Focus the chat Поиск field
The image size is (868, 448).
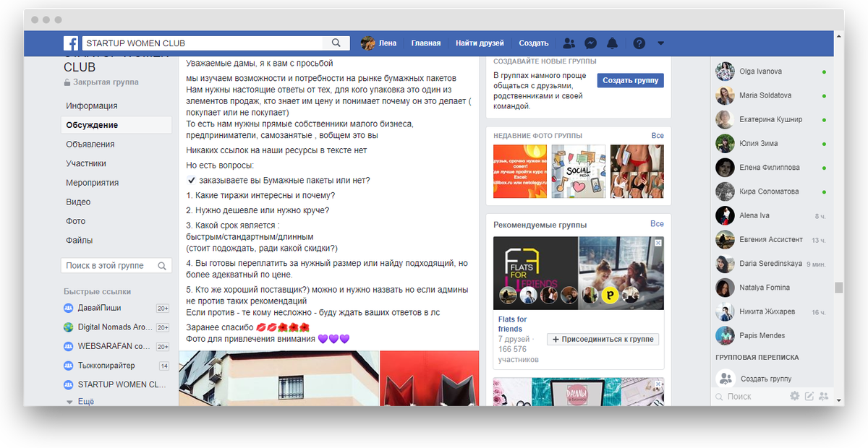click(x=749, y=396)
